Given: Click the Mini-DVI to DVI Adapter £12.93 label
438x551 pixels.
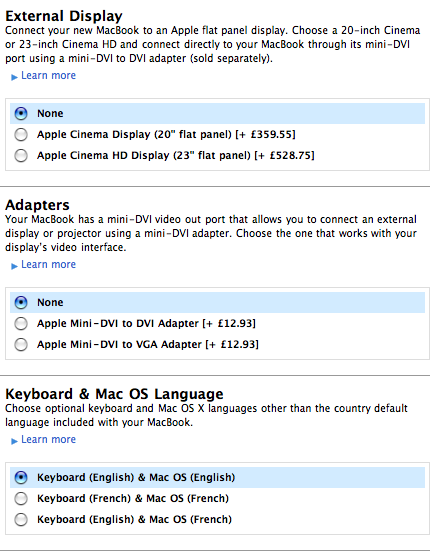Looking at the screenshot, I should coord(146,323).
